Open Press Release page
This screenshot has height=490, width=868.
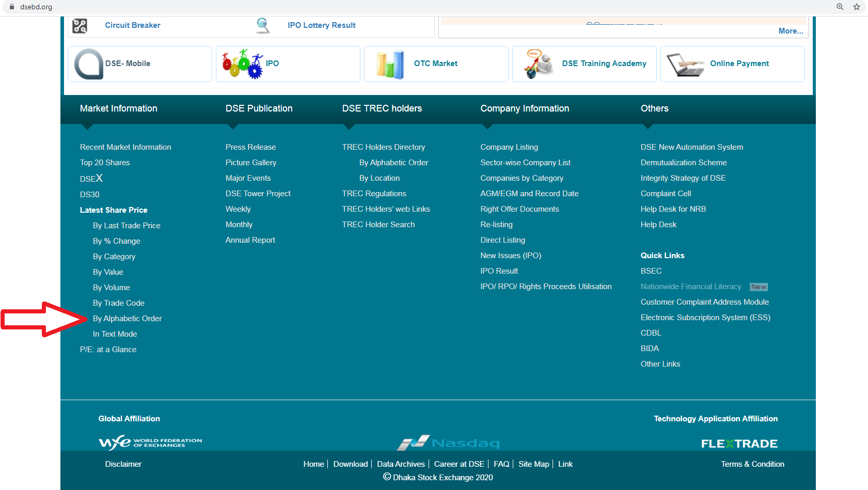point(251,147)
